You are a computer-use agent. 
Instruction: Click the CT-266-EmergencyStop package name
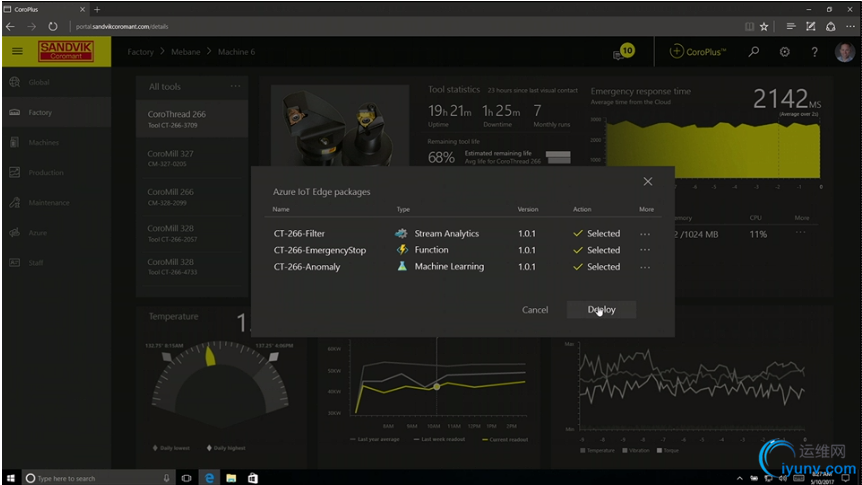click(319, 250)
